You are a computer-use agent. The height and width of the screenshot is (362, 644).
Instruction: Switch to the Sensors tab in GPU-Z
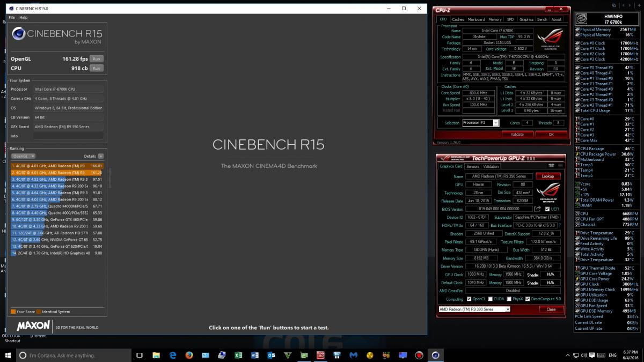tap(473, 166)
